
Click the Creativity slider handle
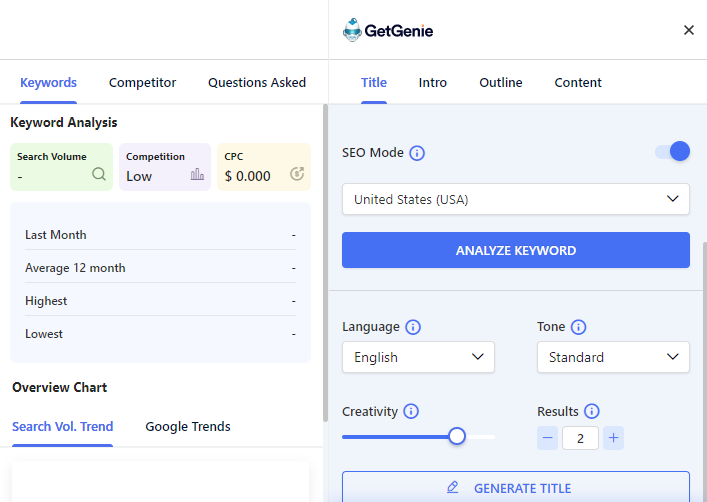click(457, 436)
